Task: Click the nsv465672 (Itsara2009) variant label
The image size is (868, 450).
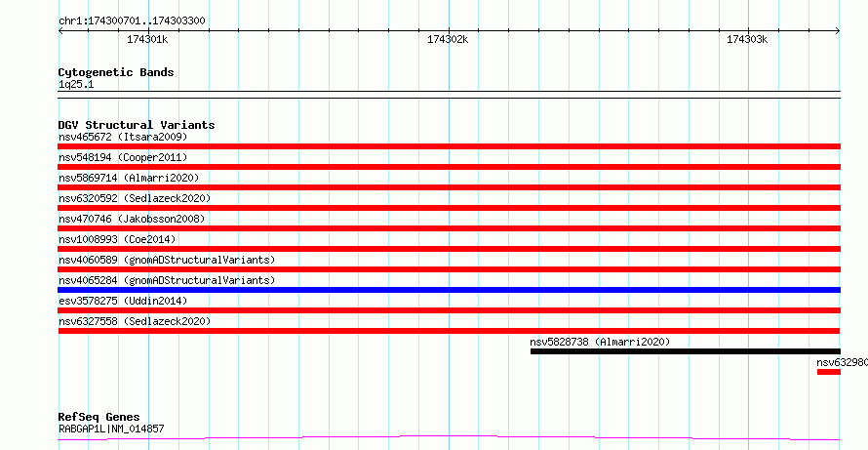Action: click(x=123, y=137)
